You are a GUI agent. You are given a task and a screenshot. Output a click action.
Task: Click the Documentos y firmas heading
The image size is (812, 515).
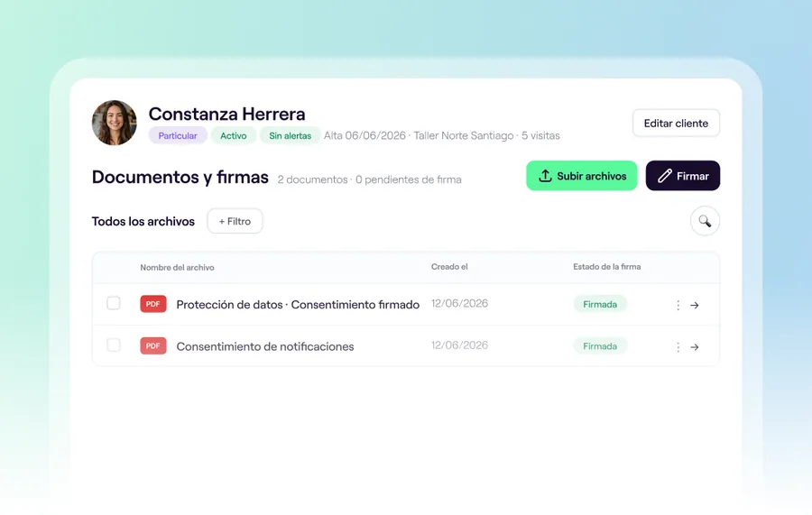180,177
